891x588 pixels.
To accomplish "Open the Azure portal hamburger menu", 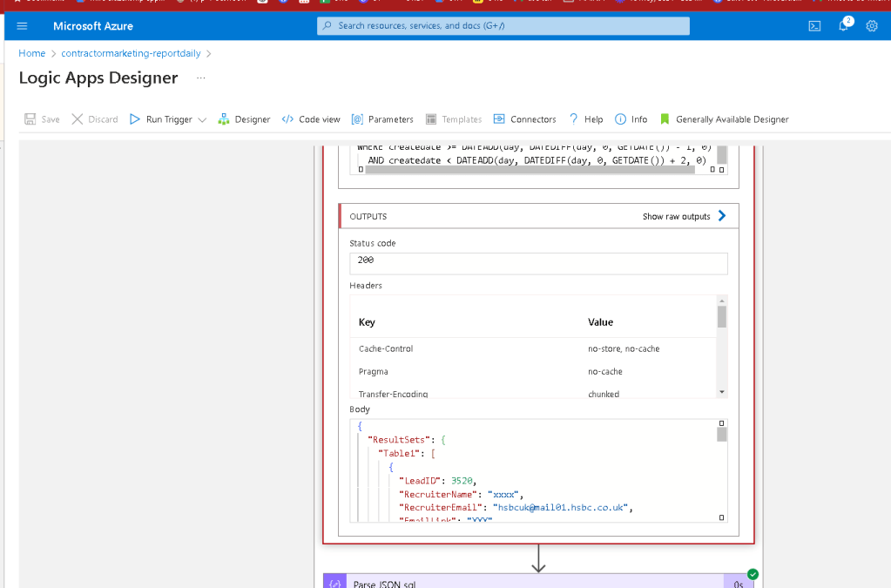I will click(22, 26).
